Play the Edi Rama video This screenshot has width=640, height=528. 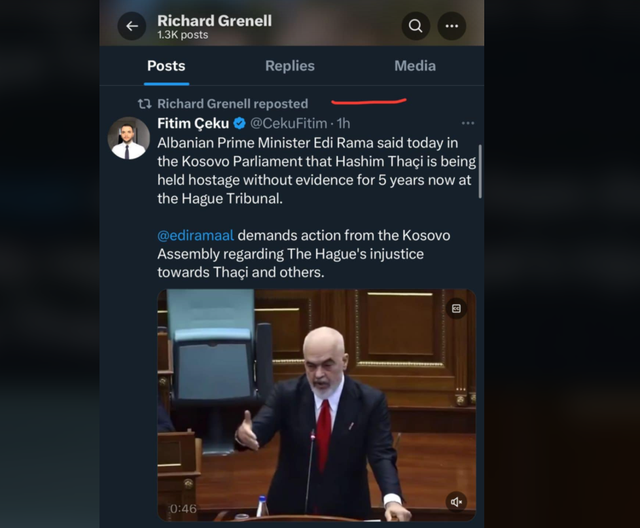click(x=317, y=405)
